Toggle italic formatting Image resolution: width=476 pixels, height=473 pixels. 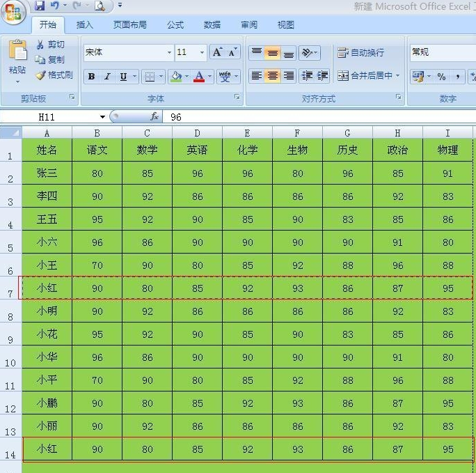[107, 77]
